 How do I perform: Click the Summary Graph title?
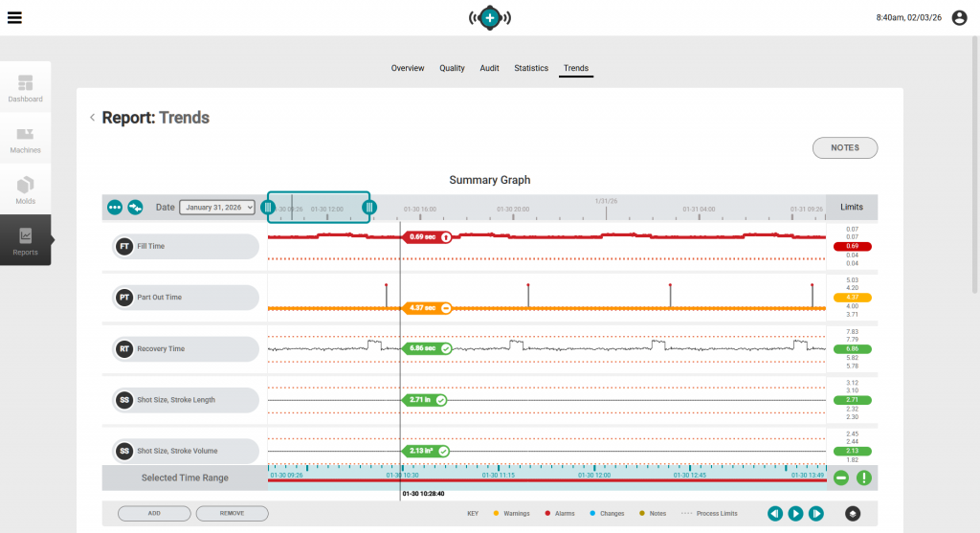pos(490,180)
